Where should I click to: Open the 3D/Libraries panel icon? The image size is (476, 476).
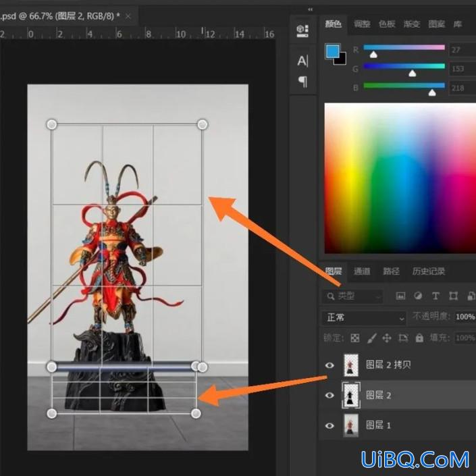coord(302,30)
